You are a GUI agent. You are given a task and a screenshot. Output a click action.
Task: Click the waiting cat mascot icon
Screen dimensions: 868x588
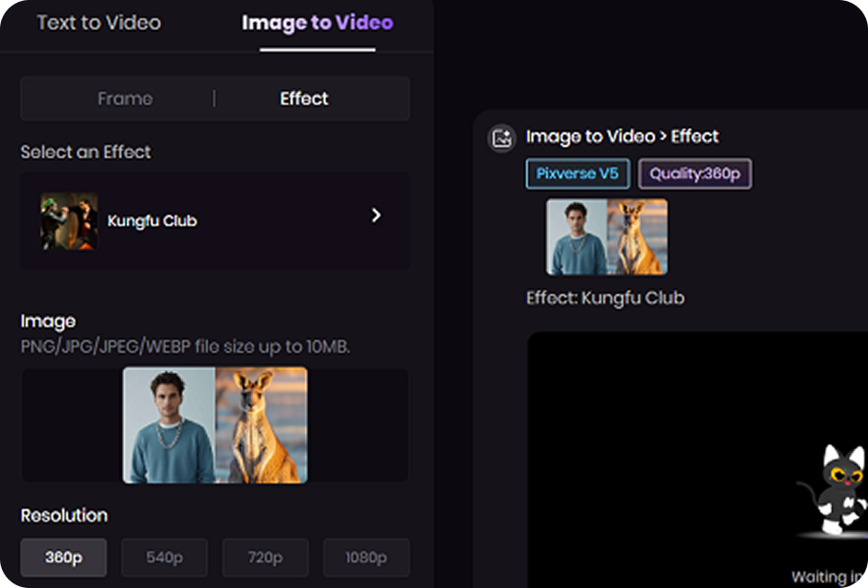coord(833,490)
